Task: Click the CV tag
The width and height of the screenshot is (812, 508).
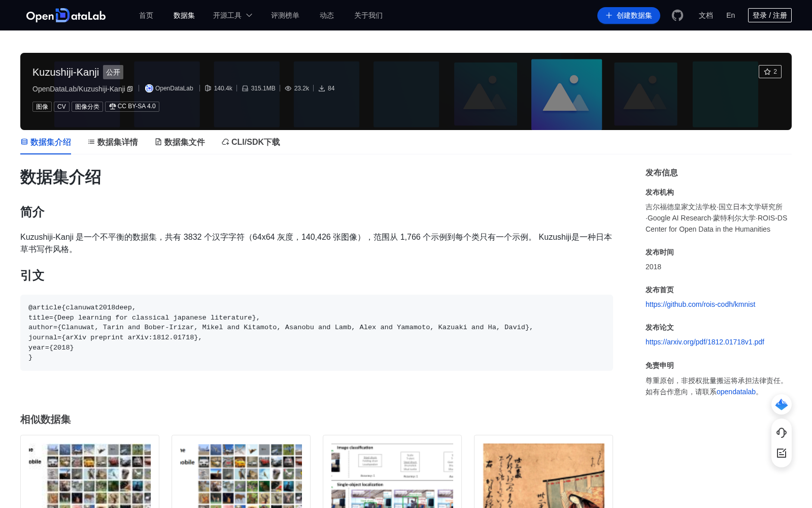Action: [61, 107]
